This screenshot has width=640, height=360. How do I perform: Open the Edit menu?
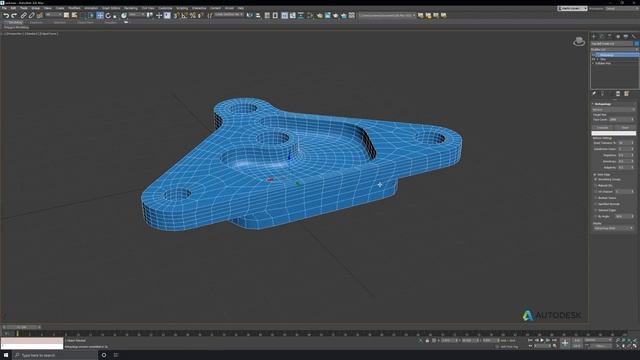point(13,8)
